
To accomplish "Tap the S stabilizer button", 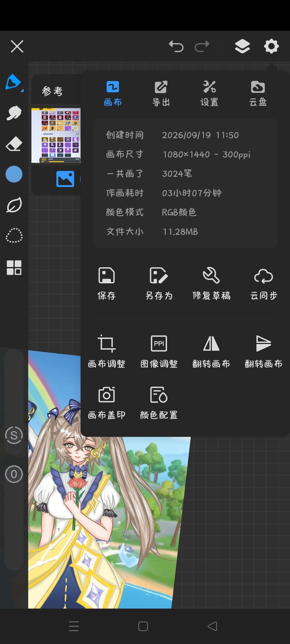I will click(x=14, y=435).
